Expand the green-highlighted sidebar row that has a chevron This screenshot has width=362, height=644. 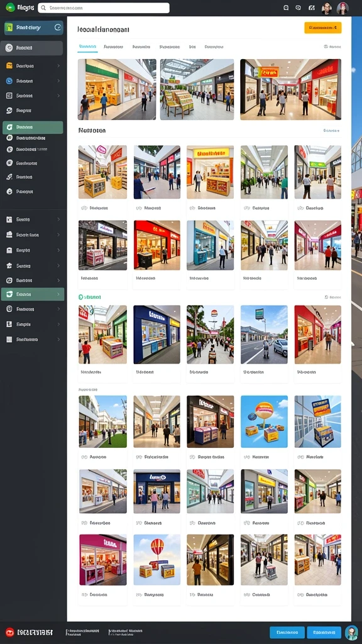point(33,294)
